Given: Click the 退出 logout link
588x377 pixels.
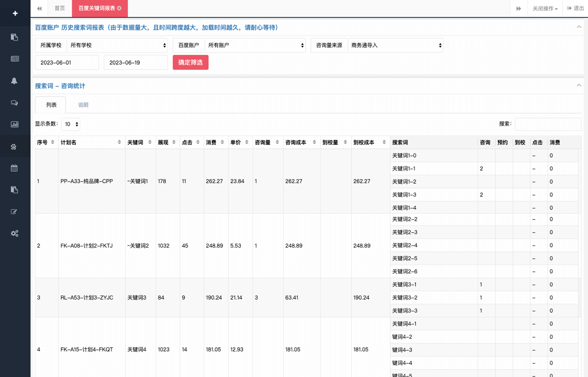Looking at the screenshot, I should pyautogui.click(x=575, y=8).
